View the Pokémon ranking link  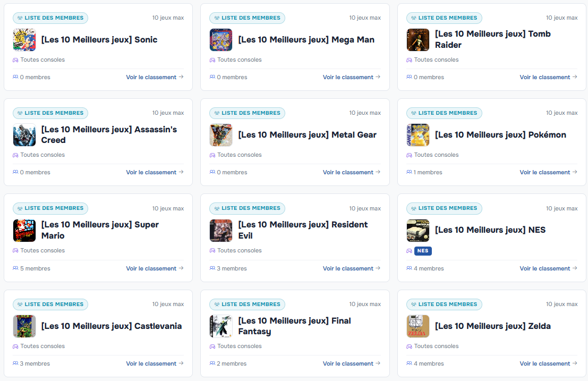coord(549,173)
